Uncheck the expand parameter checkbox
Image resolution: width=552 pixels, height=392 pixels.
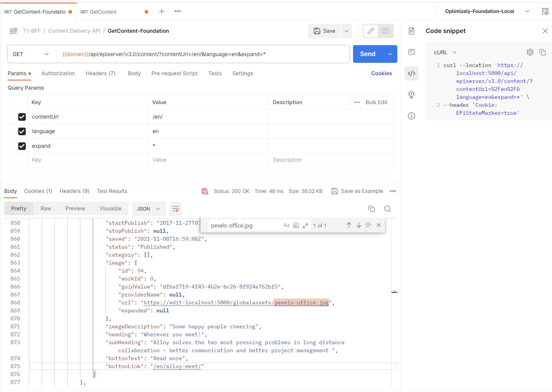(22, 146)
